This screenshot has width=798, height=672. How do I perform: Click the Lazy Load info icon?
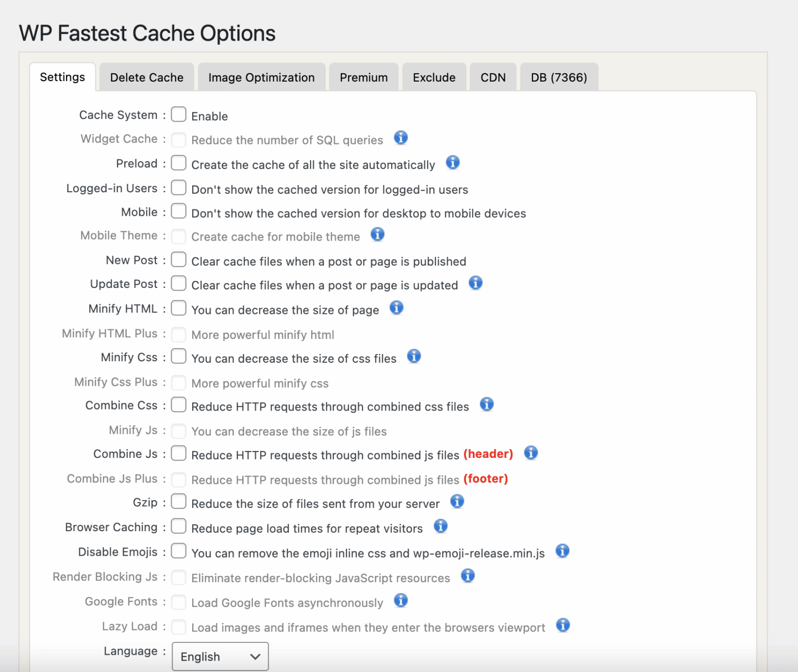coord(562,625)
